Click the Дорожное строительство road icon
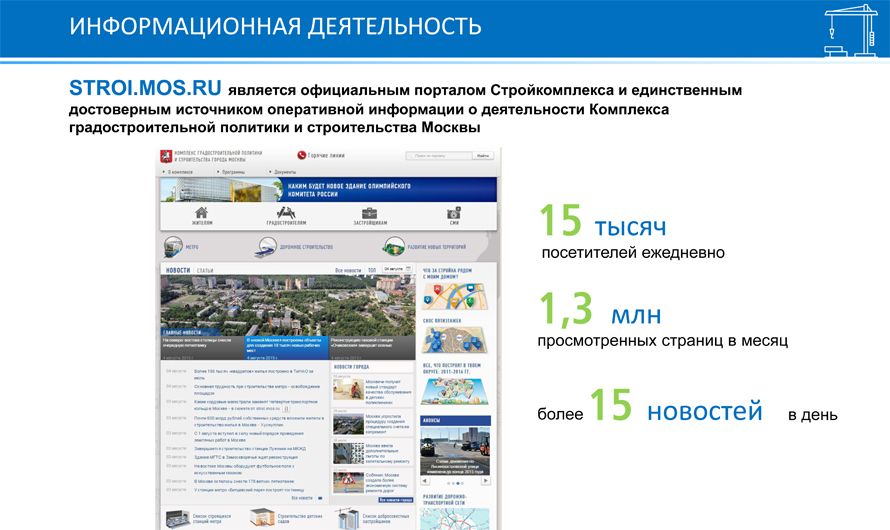The width and height of the screenshot is (890, 530). pos(266,247)
